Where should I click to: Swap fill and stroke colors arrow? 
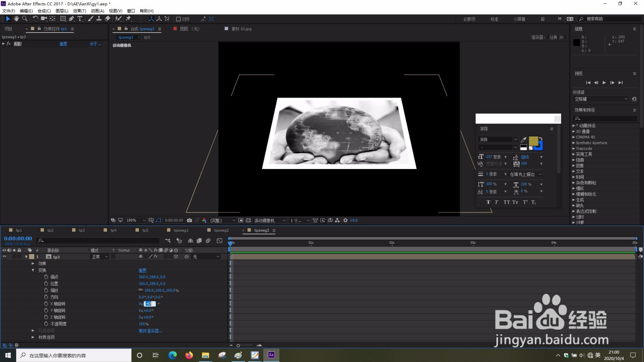tap(541, 139)
